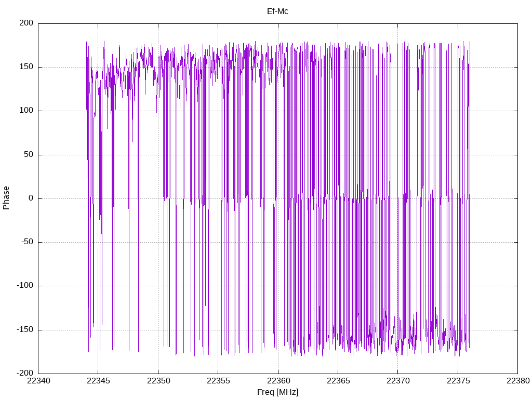Click the -100 tick label on Phase axis
The width and height of the screenshot is (532, 399).
(x=25, y=286)
